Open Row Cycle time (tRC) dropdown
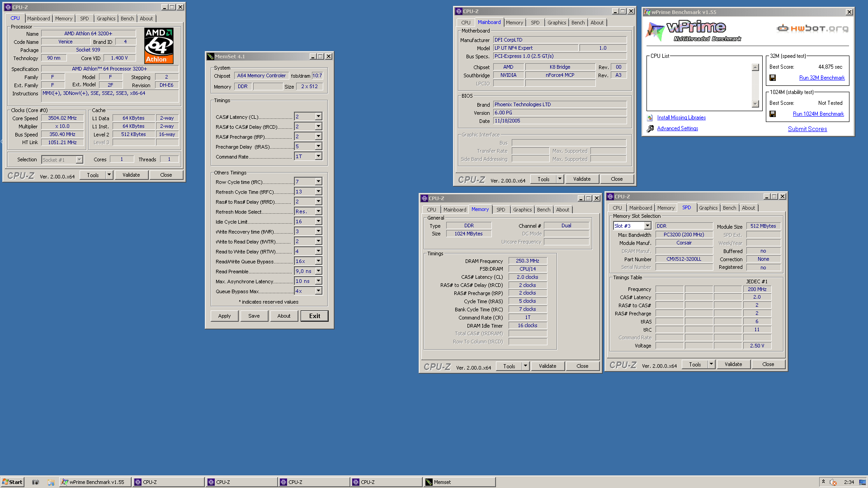 coord(318,182)
